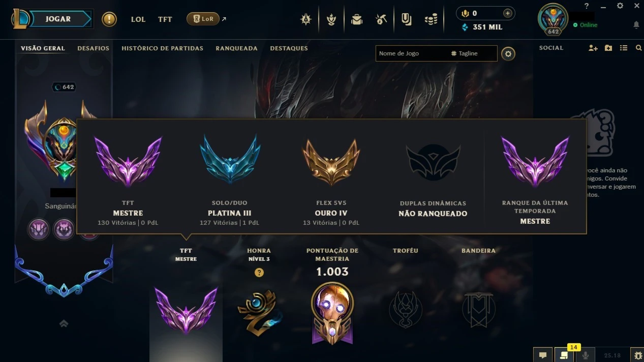Open notifications bell icon
Screen dimensions: 644x362
[x=636, y=25]
